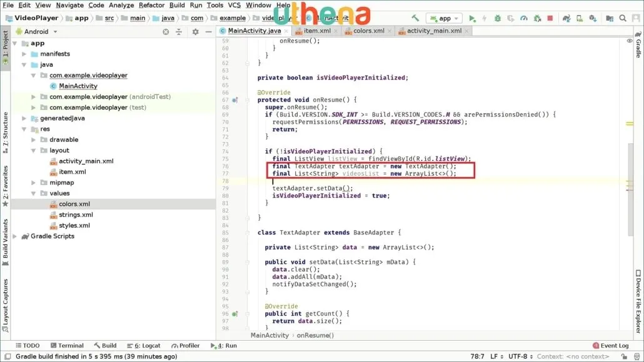Click the fold marker at line 85
644x362 pixels.
point(247,233)
